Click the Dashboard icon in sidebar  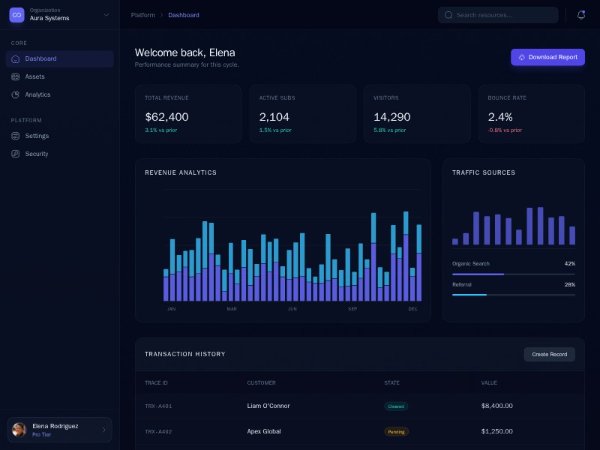click(15, 59)
